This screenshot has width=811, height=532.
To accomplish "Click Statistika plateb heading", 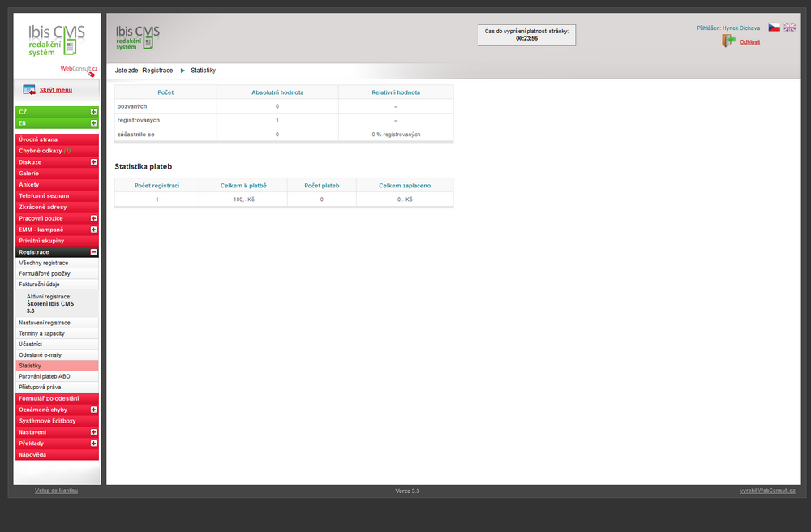I will [x=144, y=166].
